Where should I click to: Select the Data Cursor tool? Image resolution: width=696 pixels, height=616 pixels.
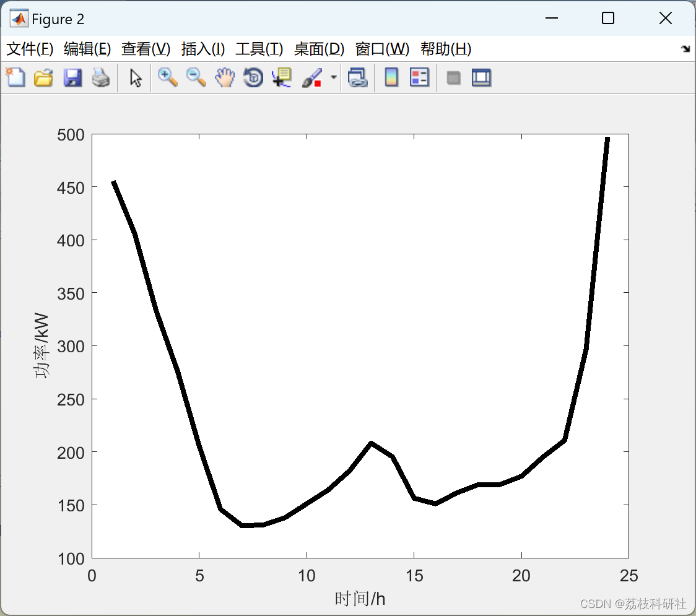coord(282,77)
